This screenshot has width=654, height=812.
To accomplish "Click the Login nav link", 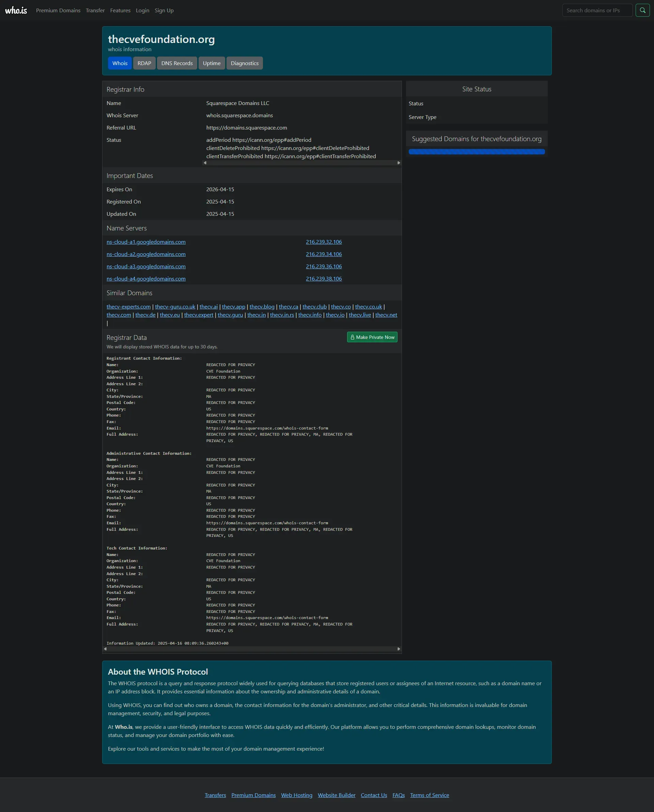I will coord(142,11).
